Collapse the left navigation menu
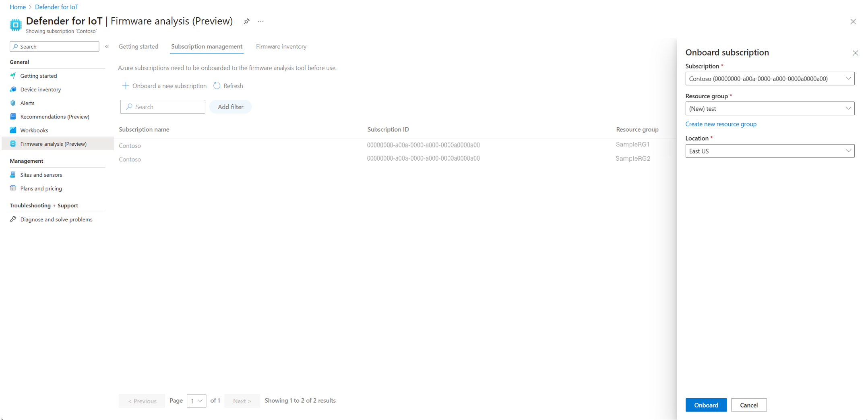The height and width of the screenshot is (420, 868). [x=107, y=46]
